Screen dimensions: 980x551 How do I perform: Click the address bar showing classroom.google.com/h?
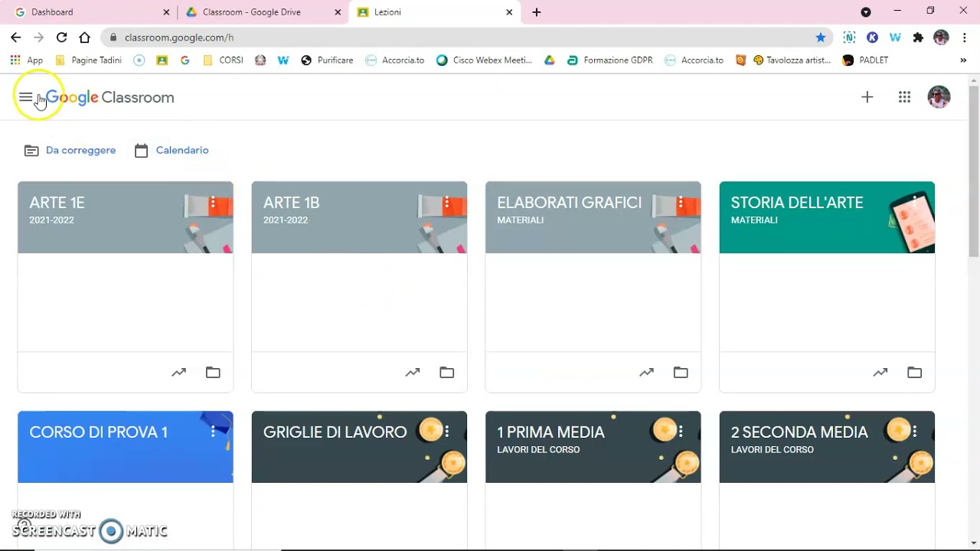459,37
